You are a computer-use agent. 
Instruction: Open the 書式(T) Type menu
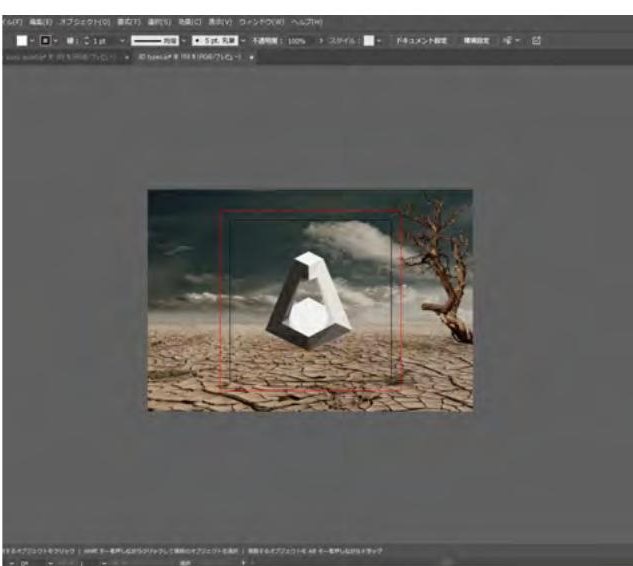coord(129,22)
